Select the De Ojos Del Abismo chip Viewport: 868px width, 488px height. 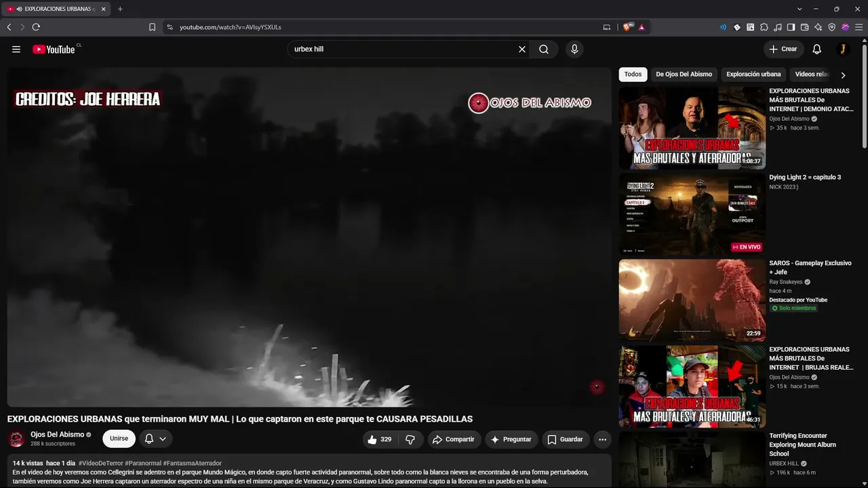pyautogui.click(x=684, y=75)
